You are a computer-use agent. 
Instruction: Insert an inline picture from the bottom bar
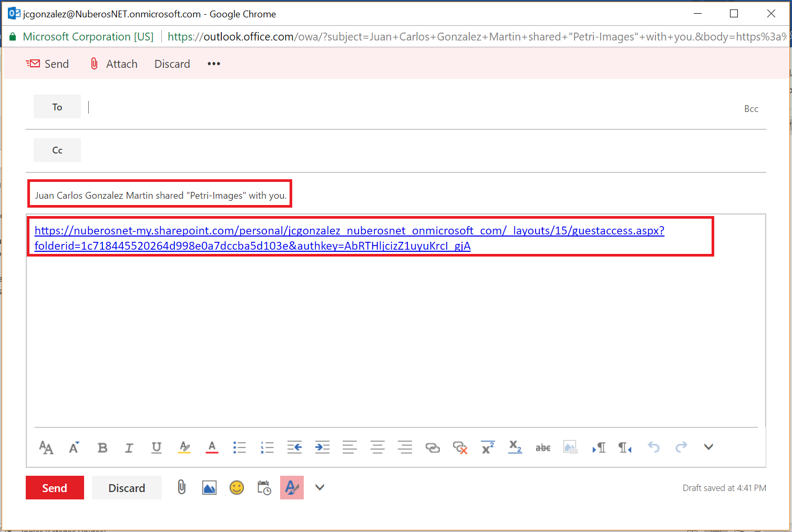tap(209, 487)
